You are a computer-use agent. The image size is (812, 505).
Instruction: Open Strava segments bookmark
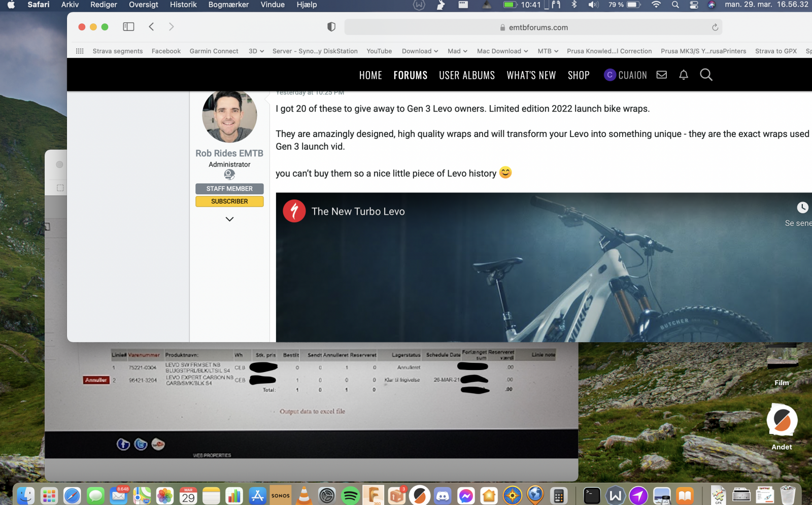118,51
